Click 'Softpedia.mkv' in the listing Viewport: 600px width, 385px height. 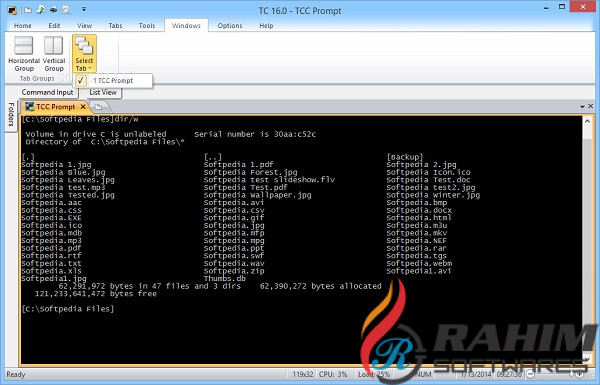417,233
